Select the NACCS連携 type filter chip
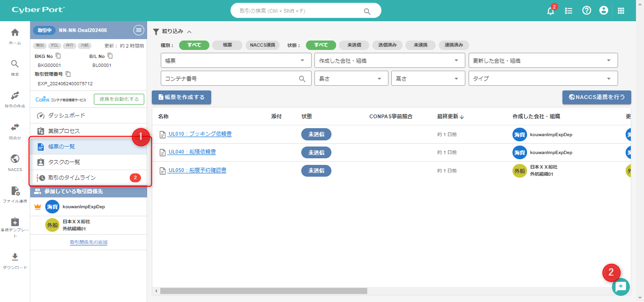Image resolution: width=644 pixels, height=302 pixels. coord(263,45)
